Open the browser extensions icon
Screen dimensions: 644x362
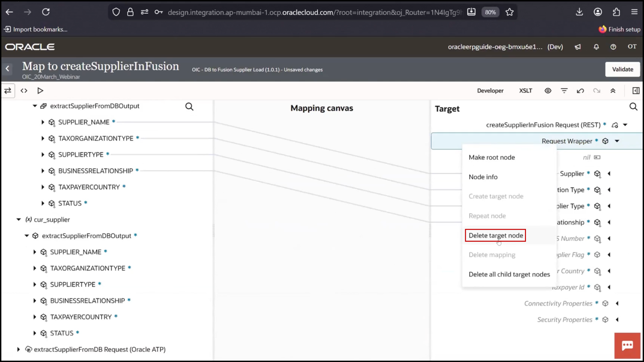(616, 12)
